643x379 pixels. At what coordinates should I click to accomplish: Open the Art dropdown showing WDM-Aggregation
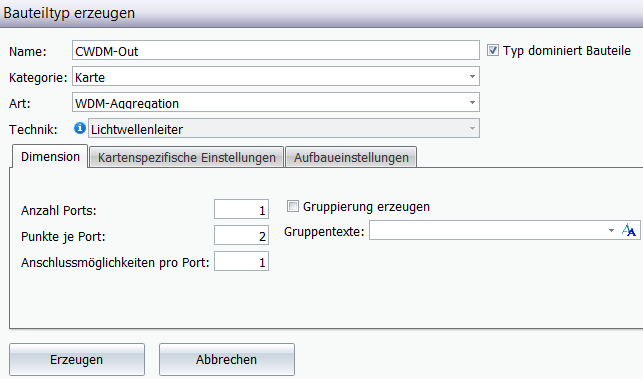pos(276,103)
